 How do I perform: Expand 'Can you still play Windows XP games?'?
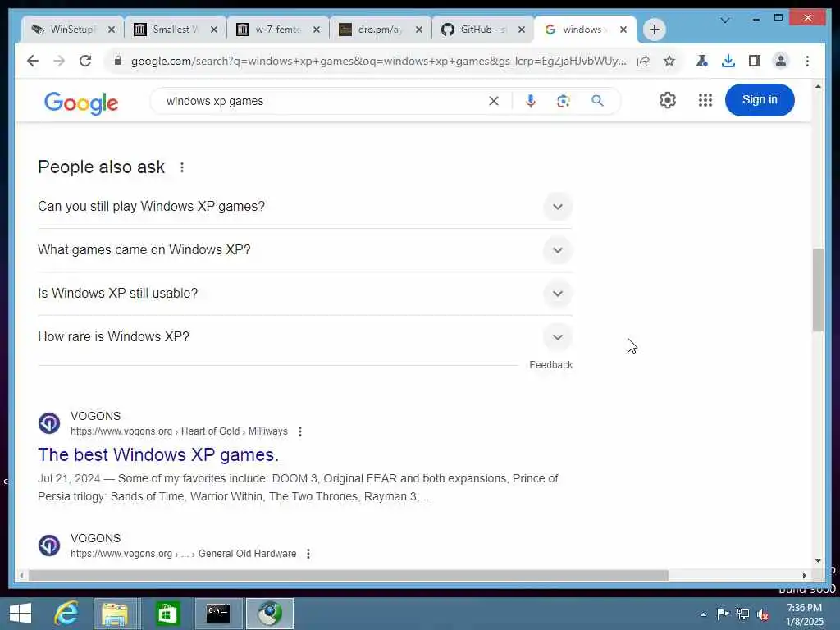[x=557, y=207]
